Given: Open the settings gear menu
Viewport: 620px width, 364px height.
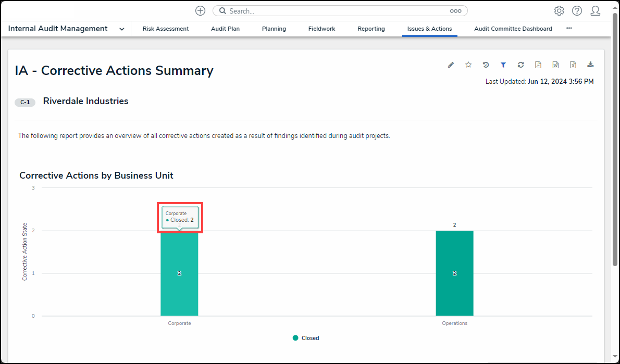Looking at the screenshot, I should [x=559, y=11].
